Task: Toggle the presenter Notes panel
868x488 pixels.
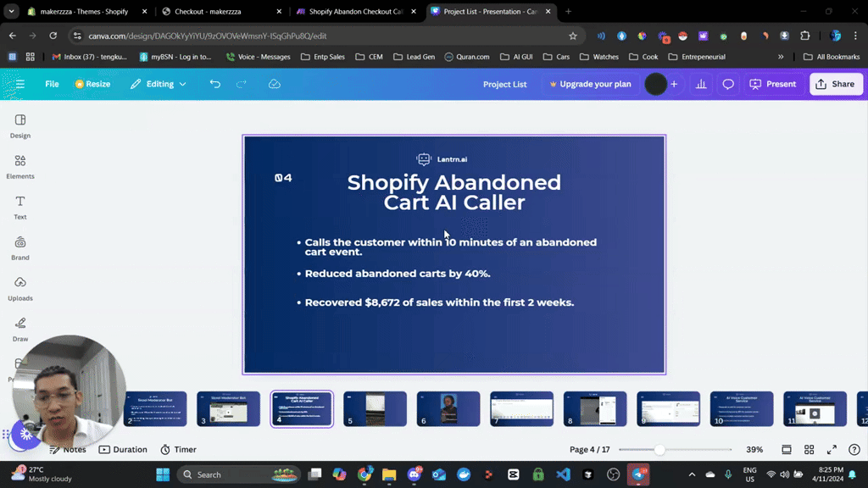Action: (68, 449)
